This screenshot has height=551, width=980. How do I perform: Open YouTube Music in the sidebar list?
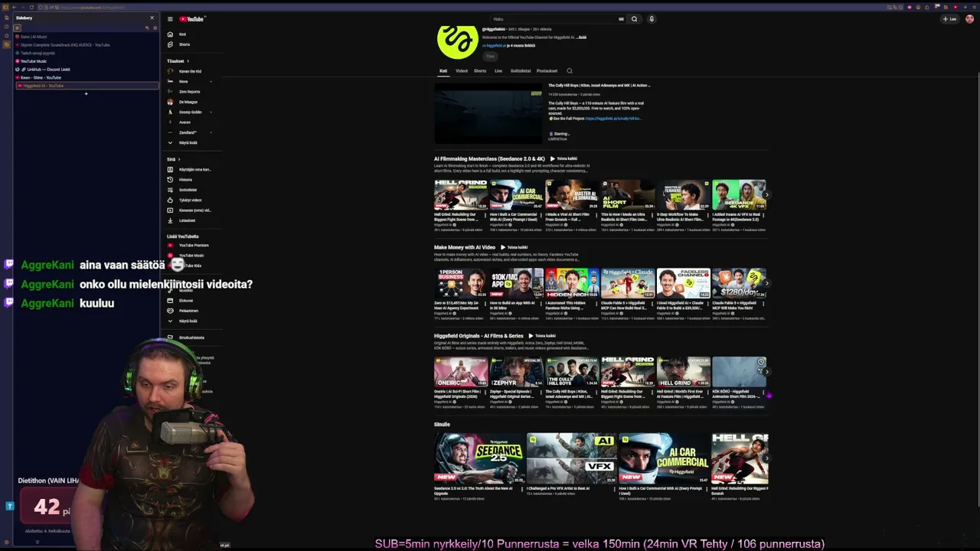point(191,256)
